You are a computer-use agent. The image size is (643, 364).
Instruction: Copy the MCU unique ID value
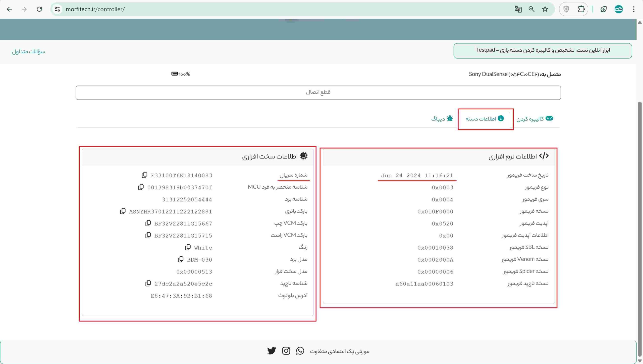[x=141, y=187]
